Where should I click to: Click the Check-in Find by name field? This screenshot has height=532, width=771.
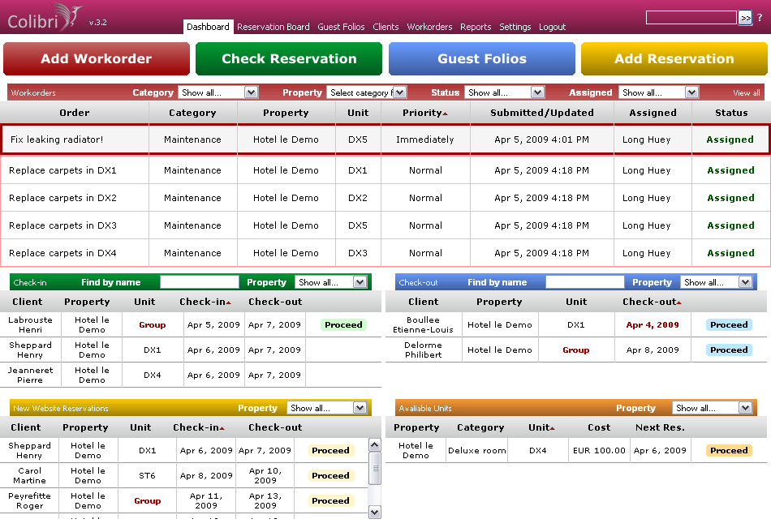[x=200, y=282]
